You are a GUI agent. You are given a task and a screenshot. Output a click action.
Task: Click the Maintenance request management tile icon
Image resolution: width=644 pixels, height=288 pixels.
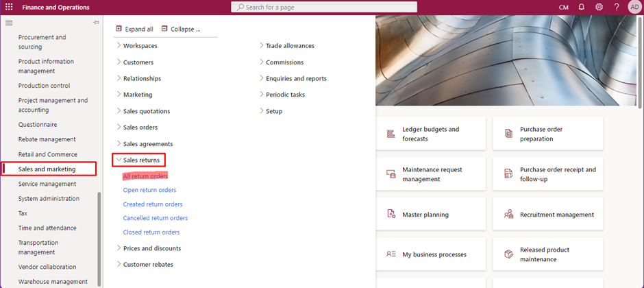[x=391, y=173]
